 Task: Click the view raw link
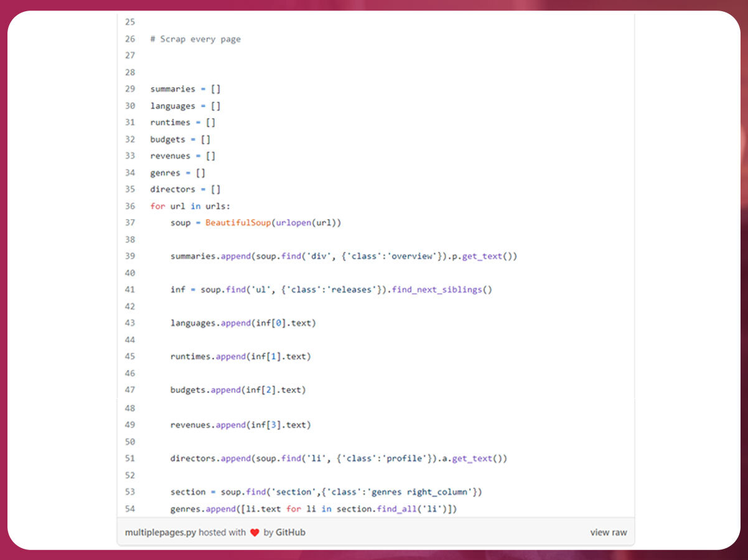pos(608,533)
